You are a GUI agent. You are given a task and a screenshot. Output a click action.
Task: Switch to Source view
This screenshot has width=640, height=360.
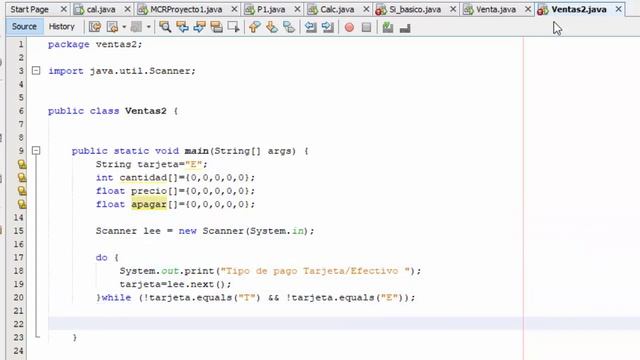(24, 27)
